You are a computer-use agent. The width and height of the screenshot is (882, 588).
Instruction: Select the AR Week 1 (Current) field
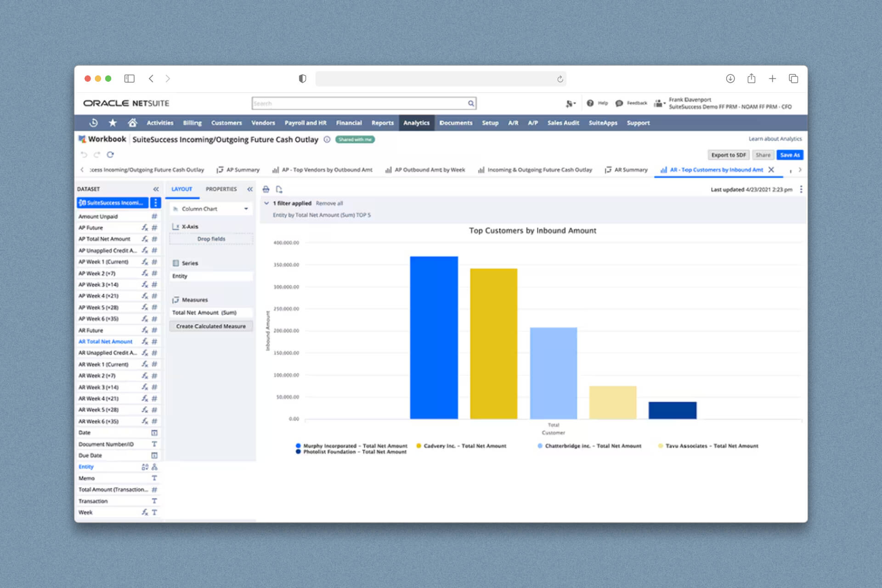click(x=103, y=364)
